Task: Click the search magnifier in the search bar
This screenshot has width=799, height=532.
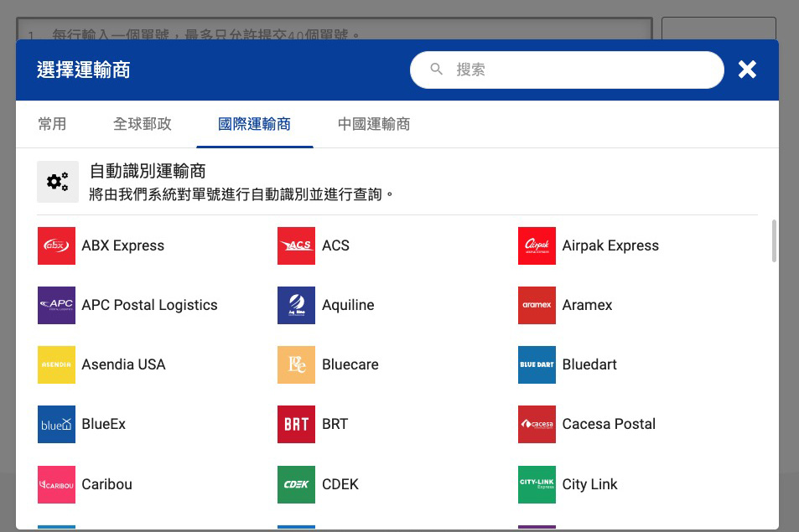Action: [436, 70]
